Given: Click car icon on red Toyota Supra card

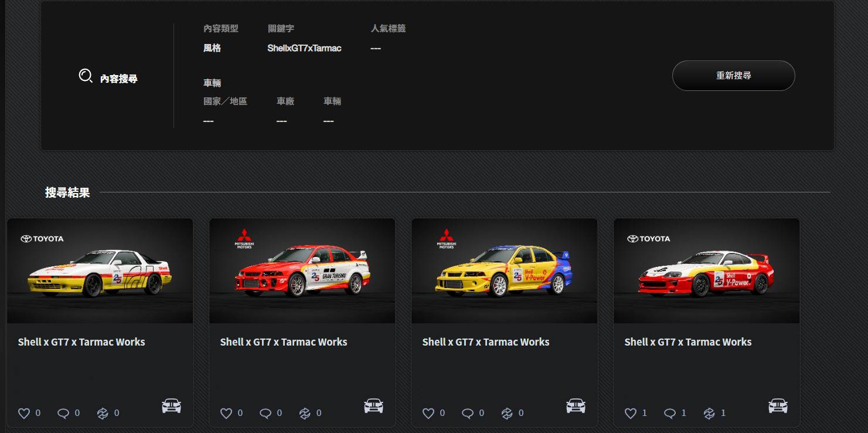Looking at the screenshot, I should click(778, 405).
